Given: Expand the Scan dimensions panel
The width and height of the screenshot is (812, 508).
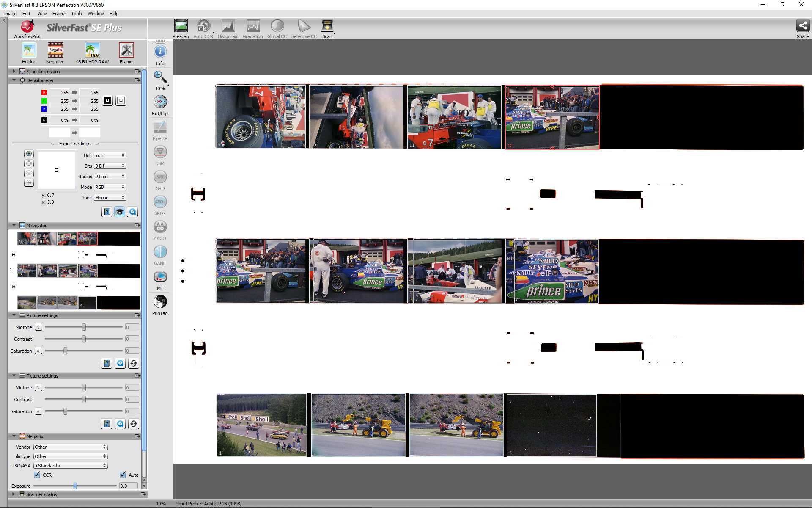Looking at the screenshot, I should tap(14, 71).
